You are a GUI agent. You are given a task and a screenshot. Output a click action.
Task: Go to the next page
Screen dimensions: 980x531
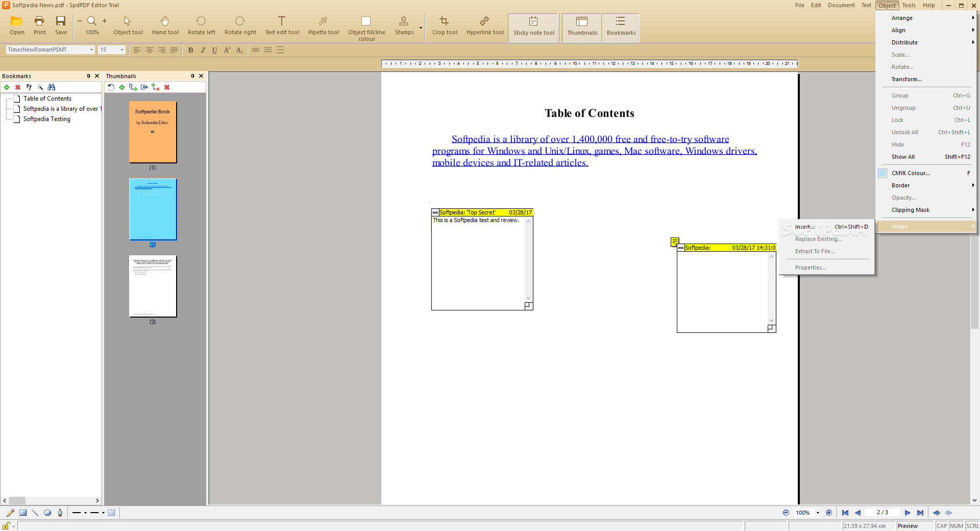(x=907, y=513)
